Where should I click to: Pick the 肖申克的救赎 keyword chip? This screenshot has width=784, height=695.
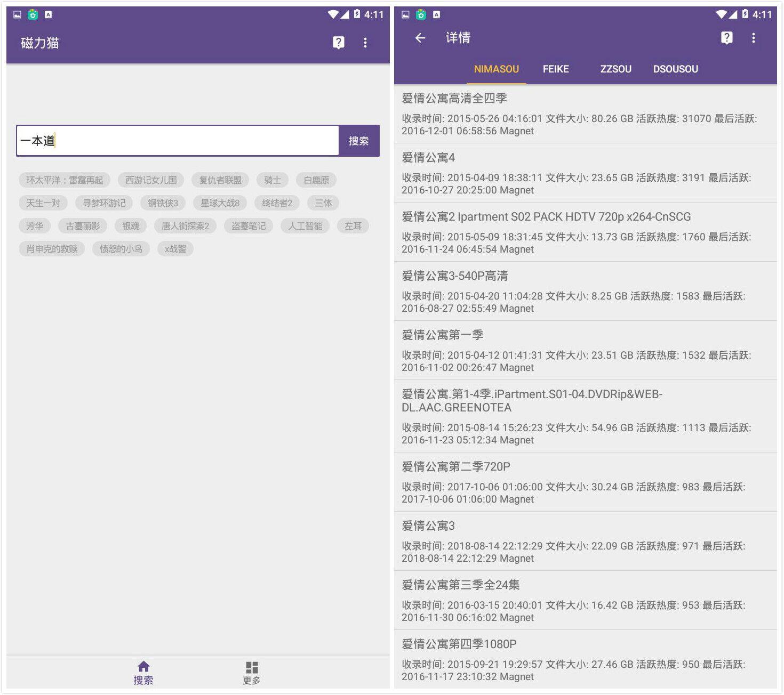pyautogui.click(x=52, y=249)
